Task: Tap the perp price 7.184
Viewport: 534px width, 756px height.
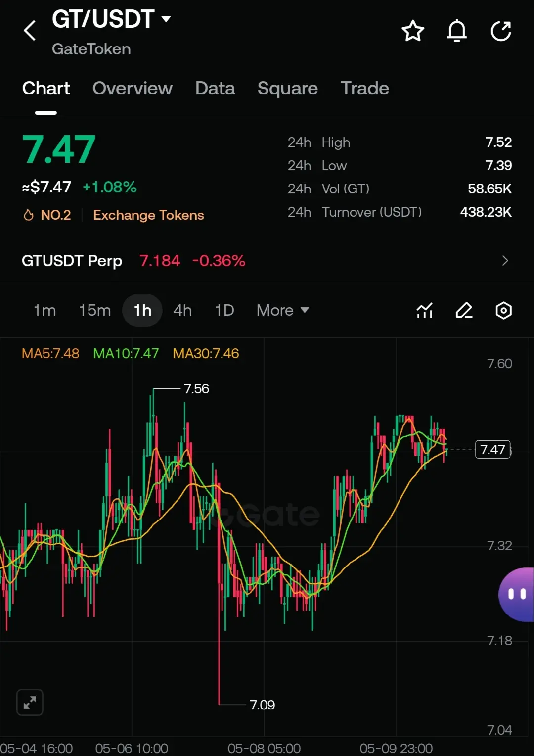Action: click(x=160, y=261)
